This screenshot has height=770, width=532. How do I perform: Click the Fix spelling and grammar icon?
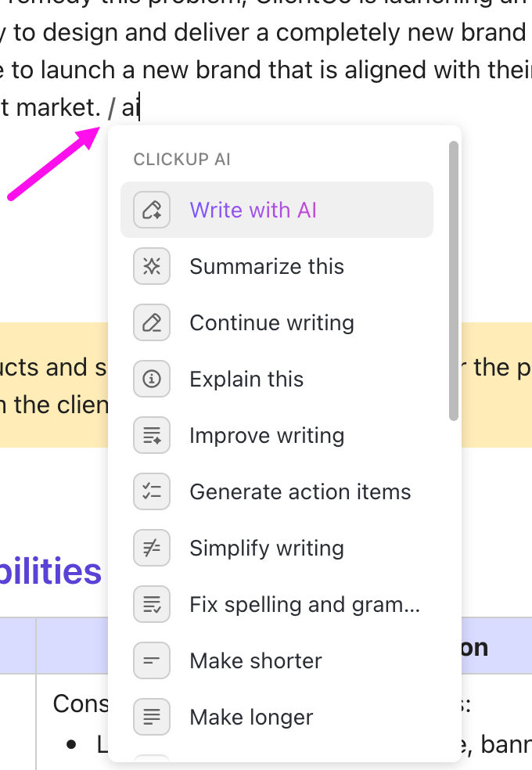[x=152, y=604]
